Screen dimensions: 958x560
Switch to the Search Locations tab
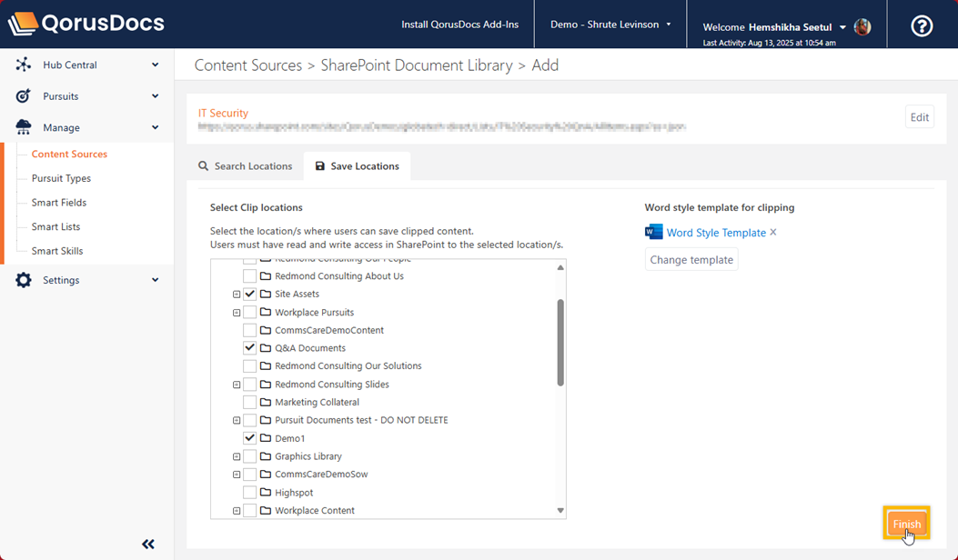pos(245,166)
